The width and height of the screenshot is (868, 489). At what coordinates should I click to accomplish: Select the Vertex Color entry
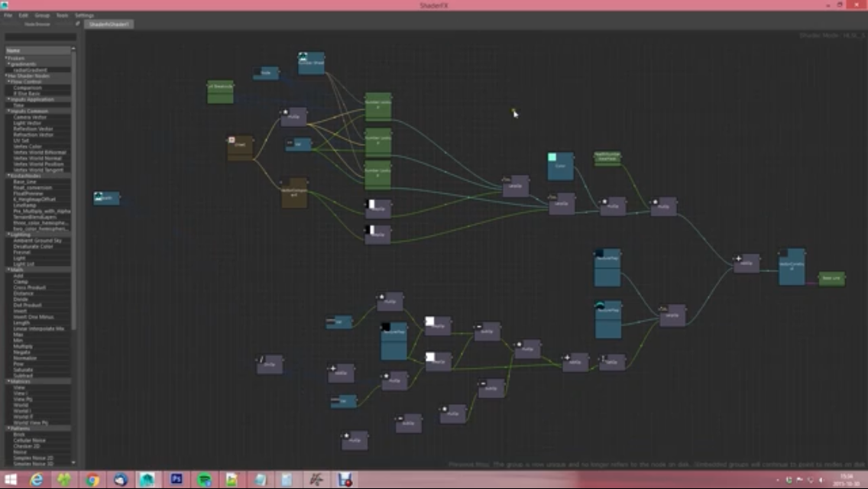pyautogui.click(x=28, y=147)
